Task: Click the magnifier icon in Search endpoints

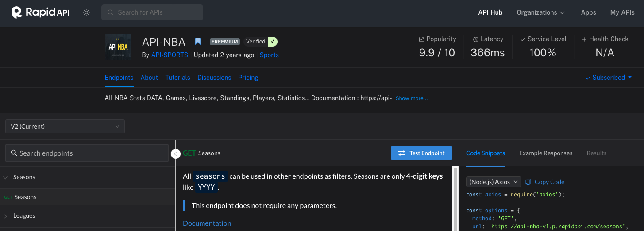Action: (14, 153)
